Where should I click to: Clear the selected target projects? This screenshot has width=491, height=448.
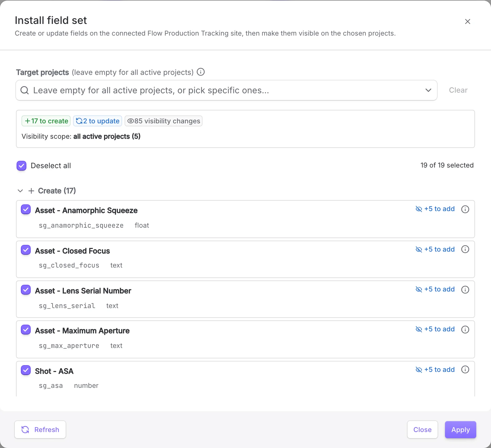[x=458, y=90]
